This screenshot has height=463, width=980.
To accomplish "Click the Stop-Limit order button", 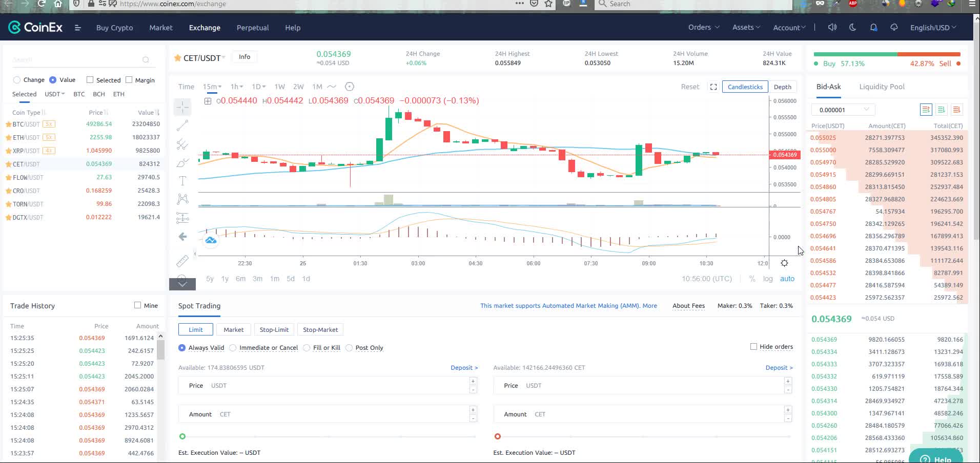I will [274, 330].
